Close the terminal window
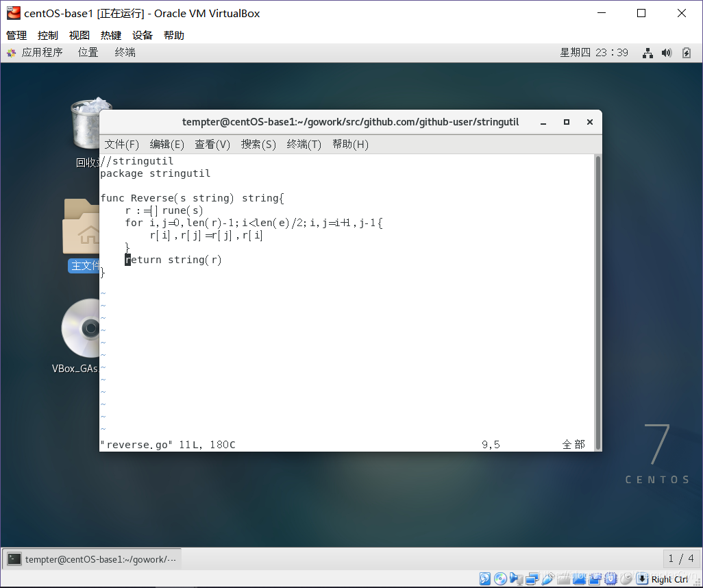703x588 pixels. (590, 122)
